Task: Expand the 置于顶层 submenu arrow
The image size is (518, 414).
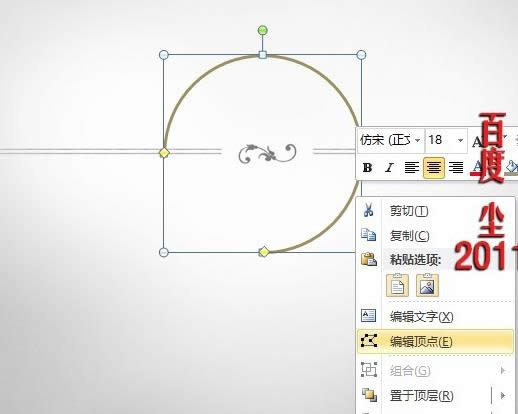Action: (x=503, y=395)
